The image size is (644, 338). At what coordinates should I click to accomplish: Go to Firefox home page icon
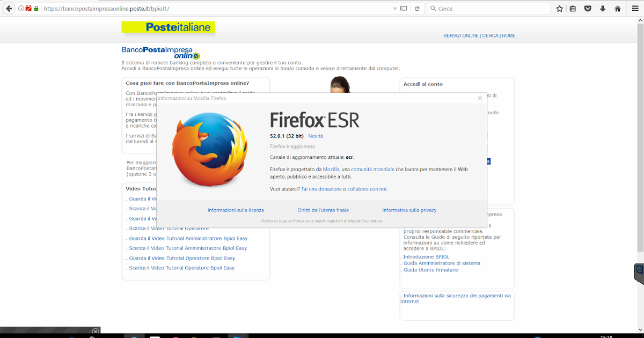coord(618,9)
